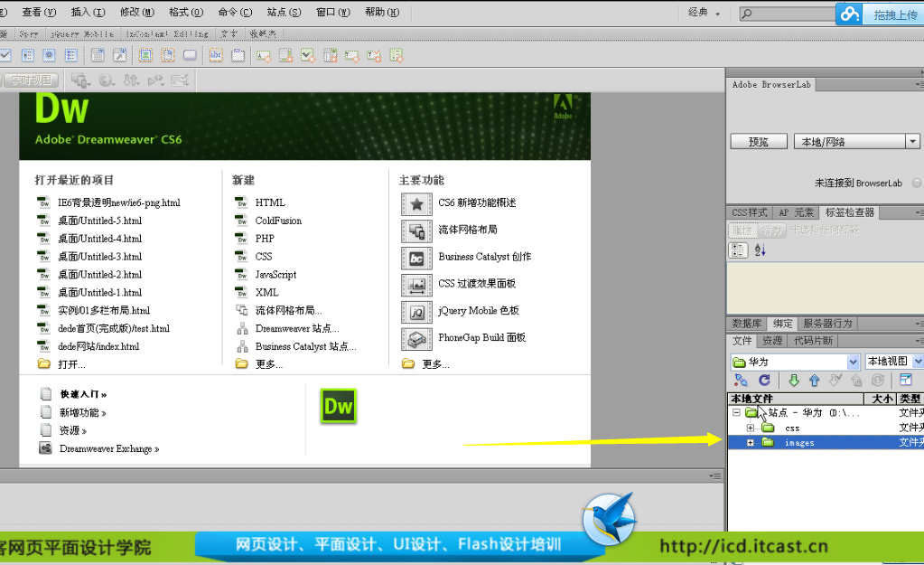Insert Spry validation text field
This screenshot has height=565, width=924.
coord(264,55)
